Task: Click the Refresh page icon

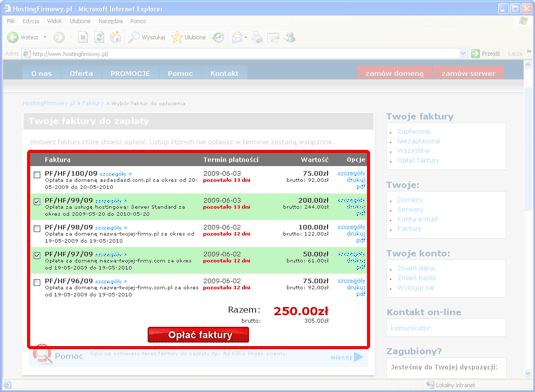Action: 99,37
